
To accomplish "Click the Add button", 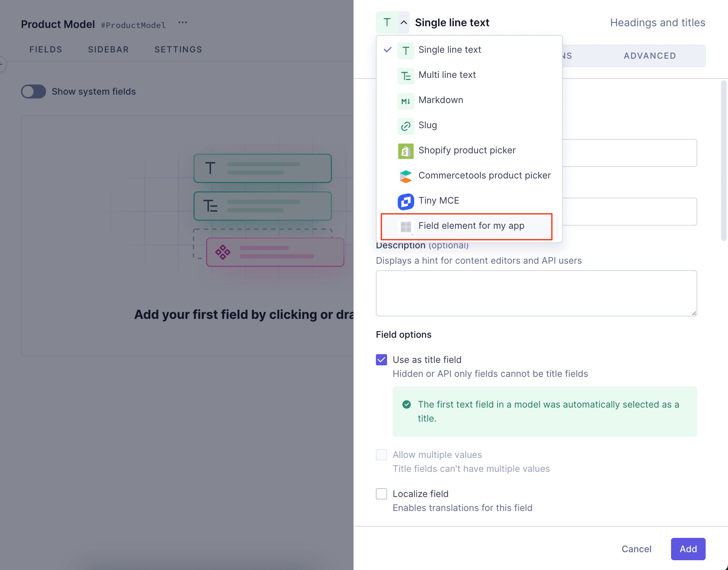I will [687, 549].
